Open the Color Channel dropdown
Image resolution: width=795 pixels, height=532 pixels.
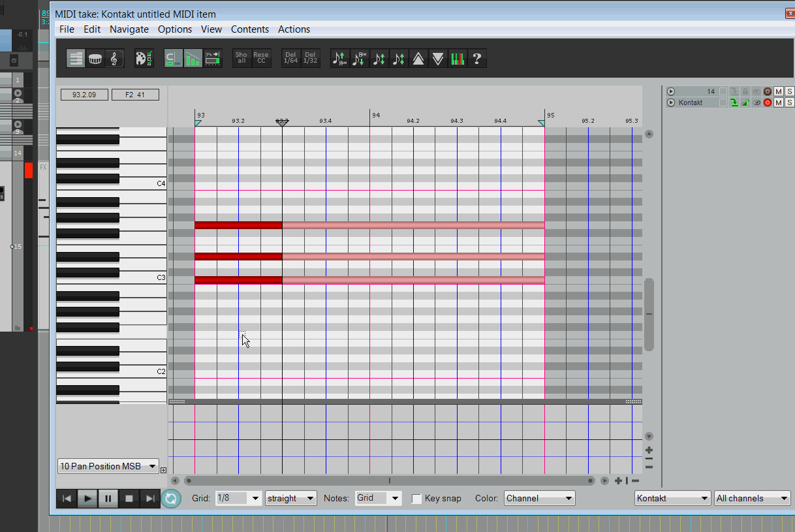pos(540,498)
